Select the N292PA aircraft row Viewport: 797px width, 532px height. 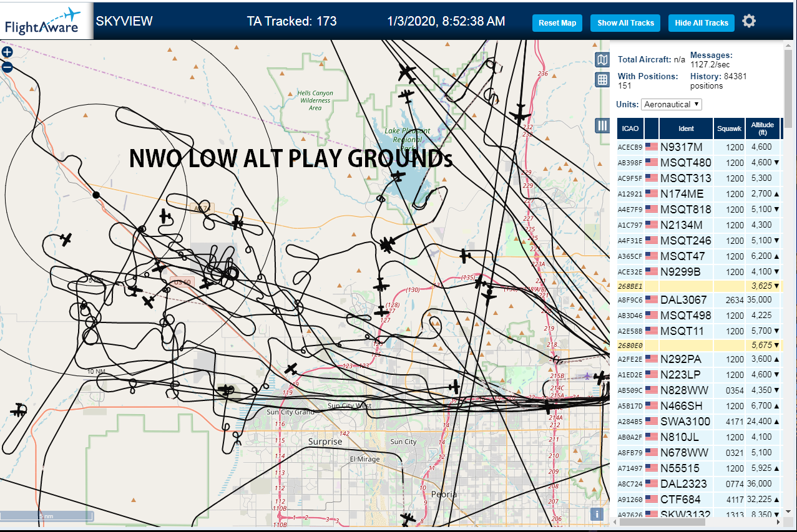tap(699, 359)
